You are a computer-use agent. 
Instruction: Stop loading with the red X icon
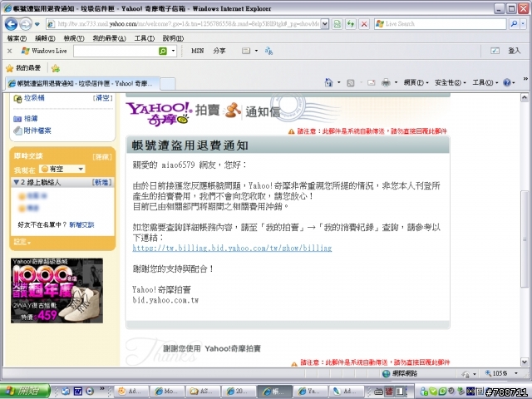tap(364, 24)
